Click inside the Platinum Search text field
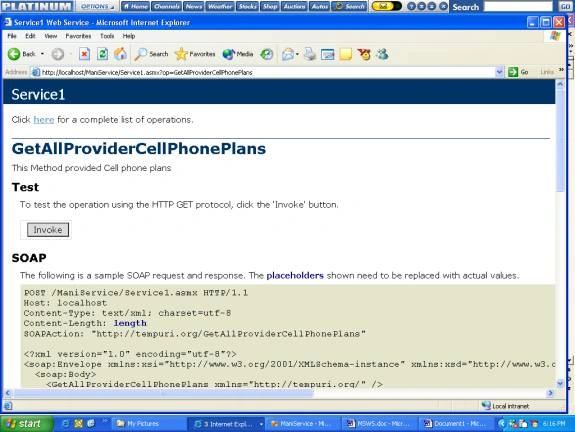 point(518,6)
